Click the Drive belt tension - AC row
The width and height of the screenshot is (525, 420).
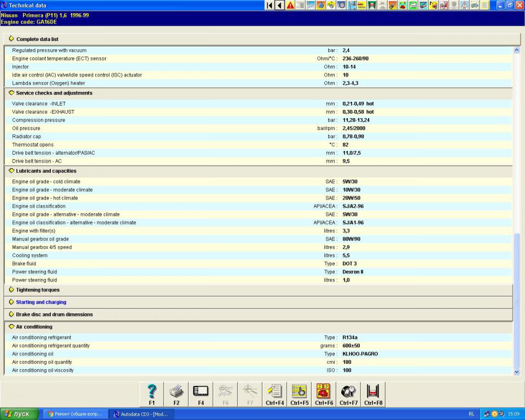click(259, 161)
